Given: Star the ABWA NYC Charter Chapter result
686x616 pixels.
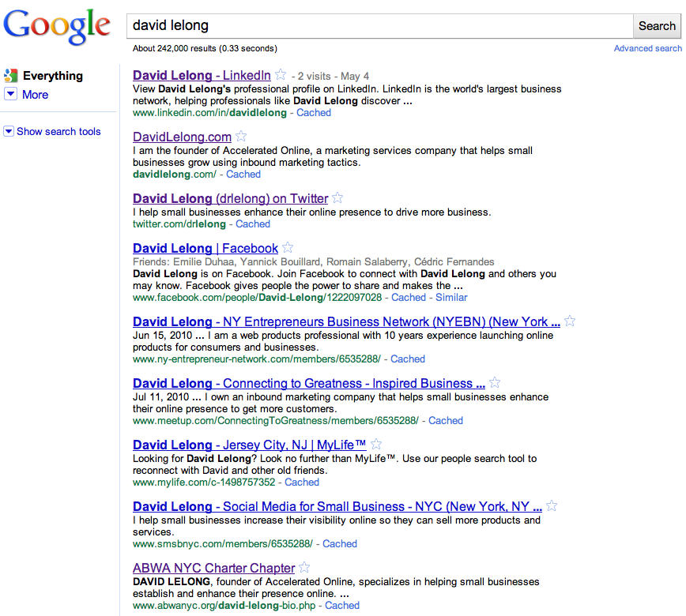Looking at the screenshot, I should 304,568.
